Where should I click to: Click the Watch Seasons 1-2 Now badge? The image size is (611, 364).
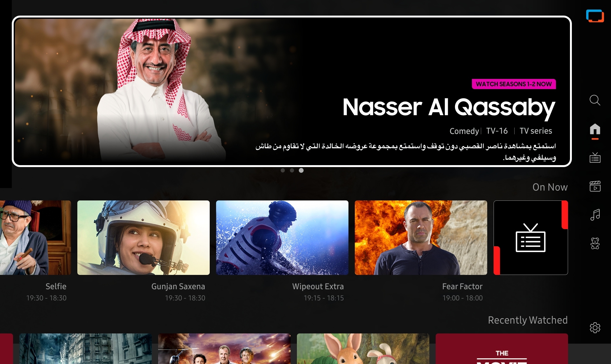[514, 84]
